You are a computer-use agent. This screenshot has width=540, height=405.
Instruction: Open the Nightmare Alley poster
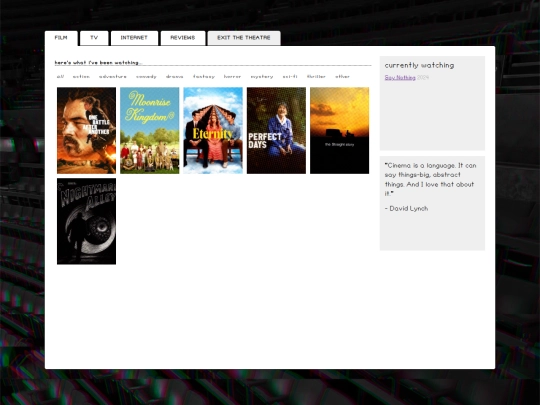(86, 221)
